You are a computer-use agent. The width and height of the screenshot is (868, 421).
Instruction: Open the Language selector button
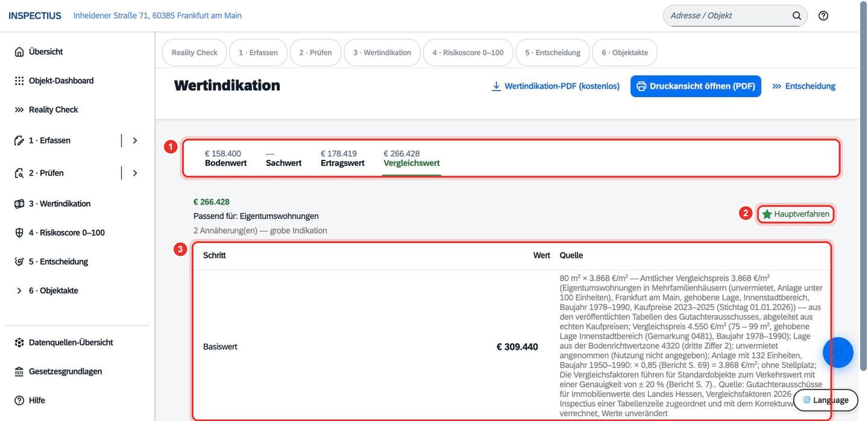click(825, 400)
